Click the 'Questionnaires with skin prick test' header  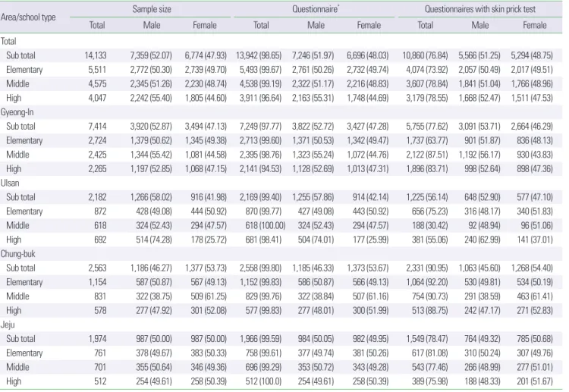pyautogui.click(x=480, y=9)
